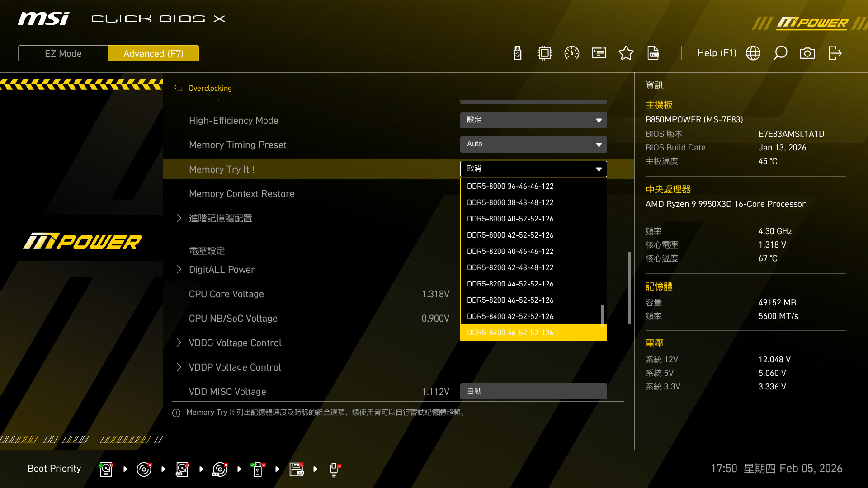Click Help (F1) button

click(717, 53)
